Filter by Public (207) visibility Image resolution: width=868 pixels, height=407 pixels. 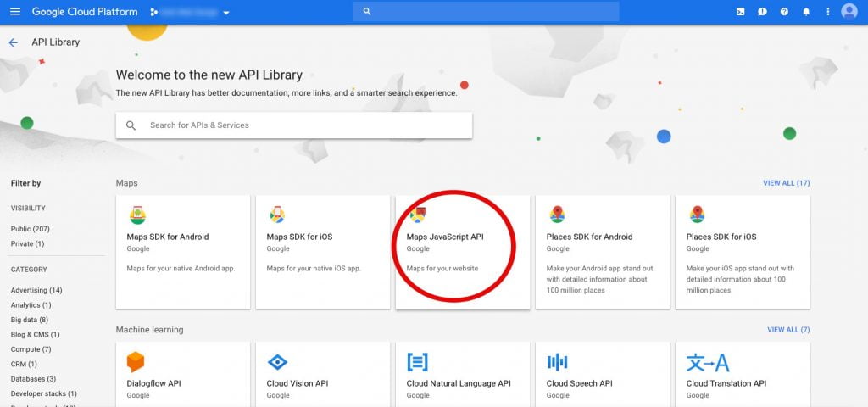[31, 229]
